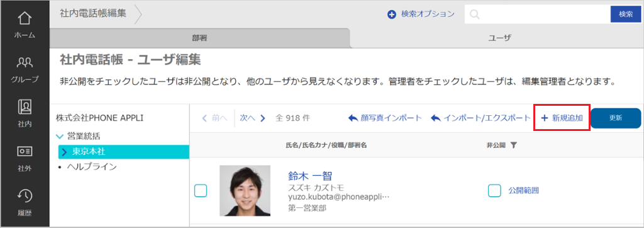Select ヘルプライン in department tree
The image size is (644, 228).
coord(92,167)
